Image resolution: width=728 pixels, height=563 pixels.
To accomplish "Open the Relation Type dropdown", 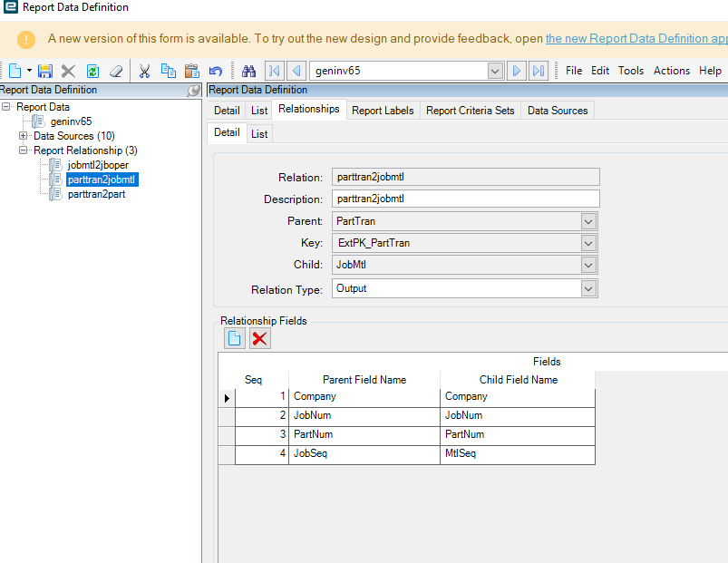I will pyautogui.click(x=588, y=289).
